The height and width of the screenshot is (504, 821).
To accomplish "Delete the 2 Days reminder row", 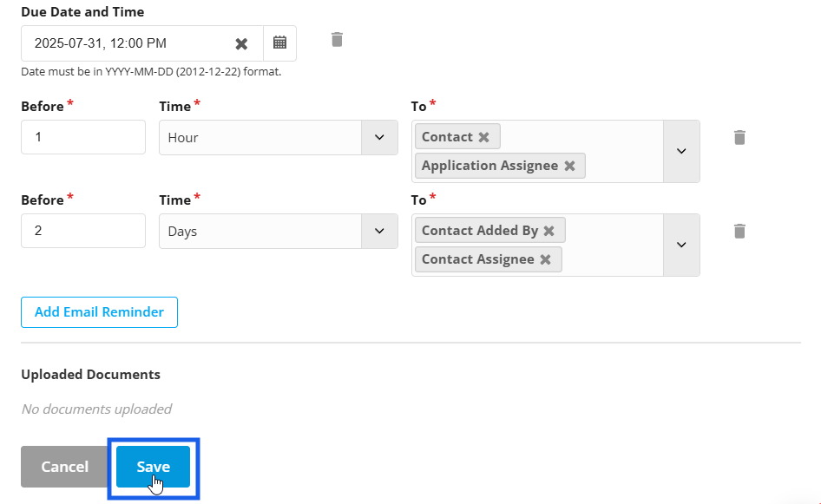I will (739, 232).
